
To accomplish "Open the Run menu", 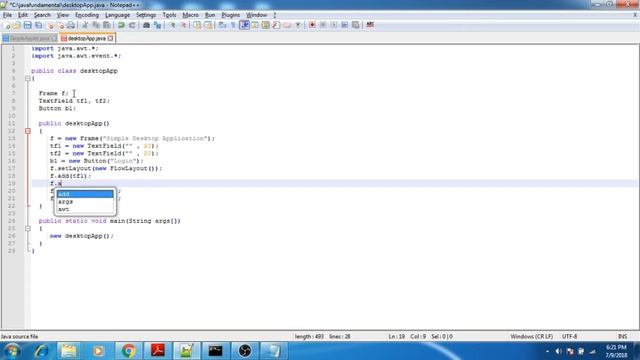I will [x=210, y=15].
